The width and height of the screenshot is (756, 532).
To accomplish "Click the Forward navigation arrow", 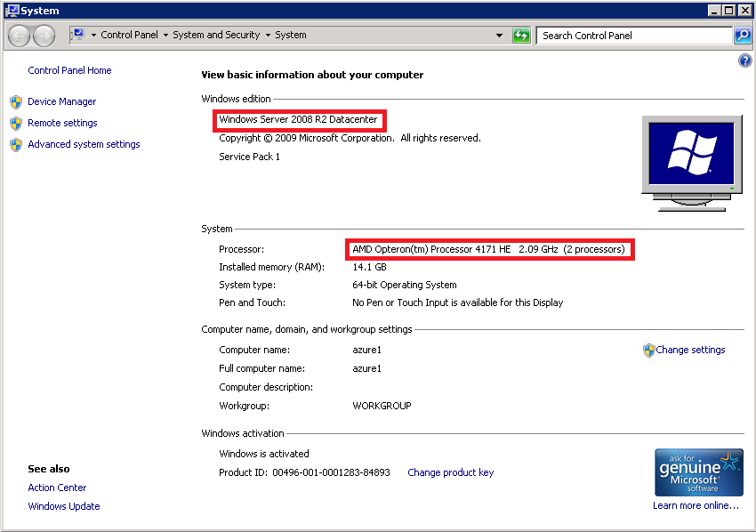I will pyautogui.click(x=44, y=36).
